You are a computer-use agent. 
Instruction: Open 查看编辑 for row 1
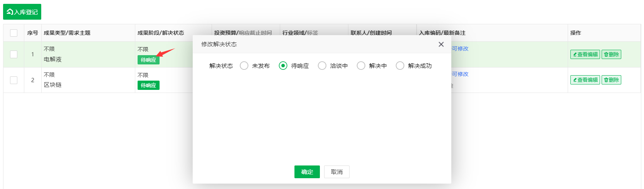pyautogui.click(x=585, y=54)
